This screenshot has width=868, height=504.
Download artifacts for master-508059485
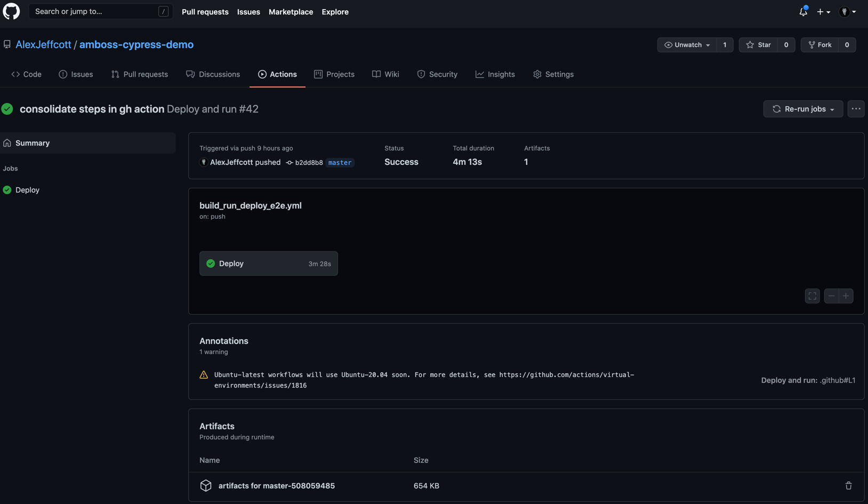[277, 486]
